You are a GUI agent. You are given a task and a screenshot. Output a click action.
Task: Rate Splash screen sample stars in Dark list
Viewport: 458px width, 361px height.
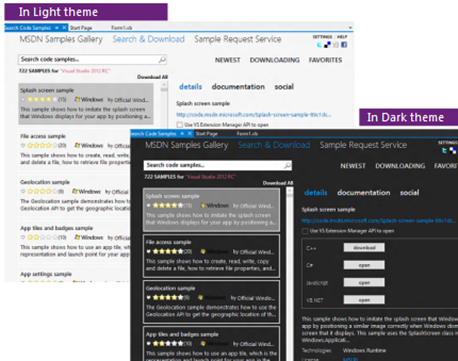(x=168, y=205)
